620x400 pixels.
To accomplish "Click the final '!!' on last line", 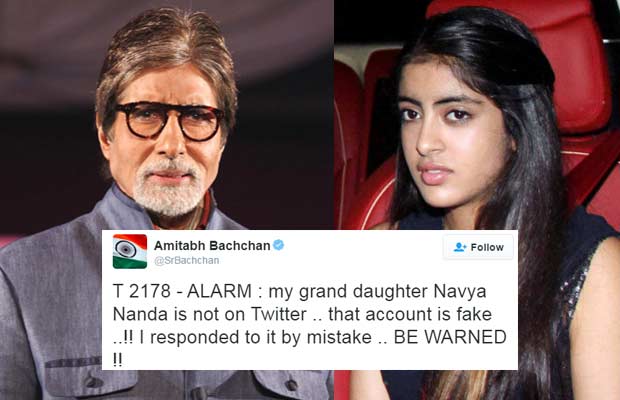I will (117, 360).
